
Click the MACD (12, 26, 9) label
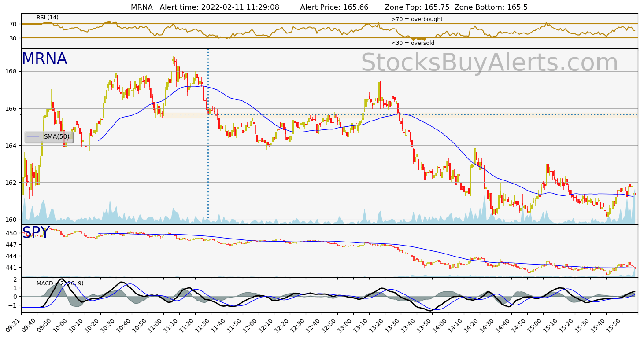coord(60,283)
